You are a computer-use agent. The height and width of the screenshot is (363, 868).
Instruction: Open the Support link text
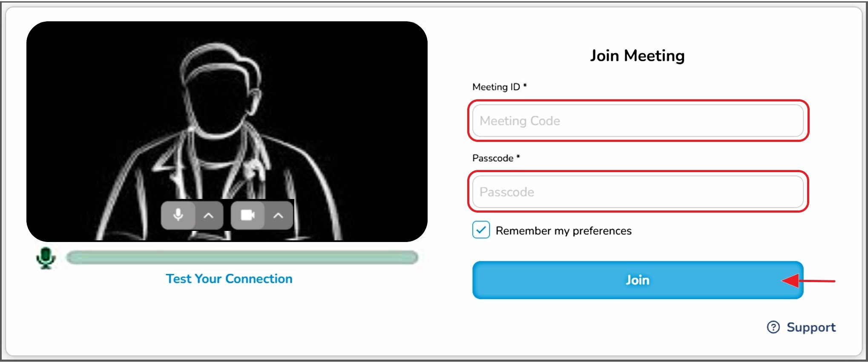(x=811, y=327)
